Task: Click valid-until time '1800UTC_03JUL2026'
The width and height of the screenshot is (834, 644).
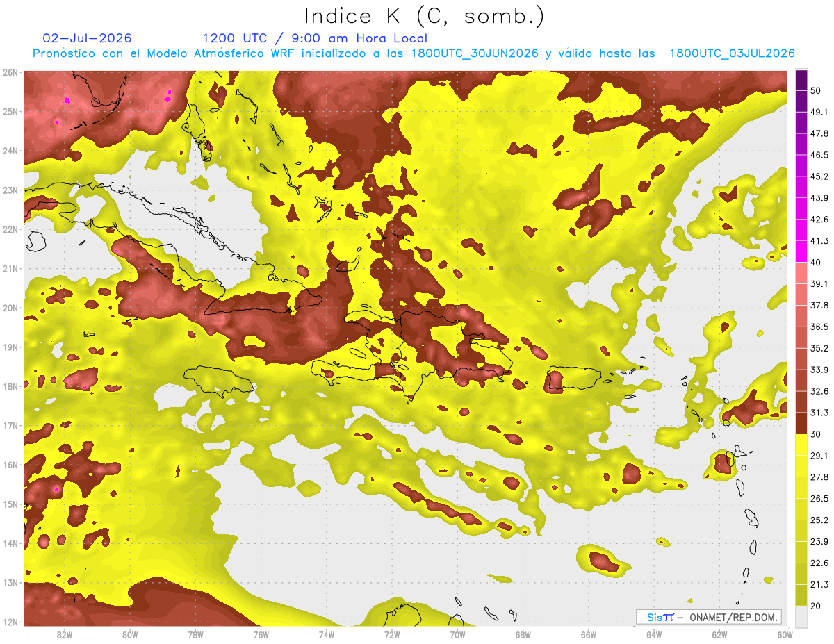Action: pyautogui.click(x=732, y=53)
